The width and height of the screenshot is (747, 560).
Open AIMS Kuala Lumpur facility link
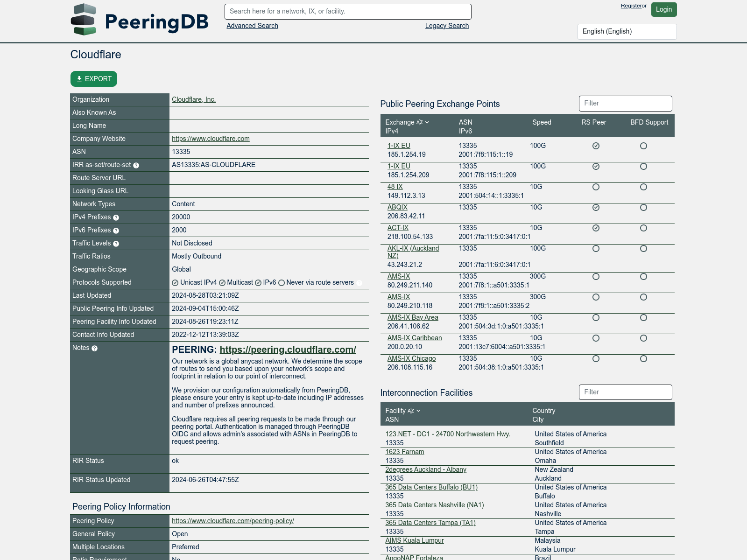(x=415, y=540)
